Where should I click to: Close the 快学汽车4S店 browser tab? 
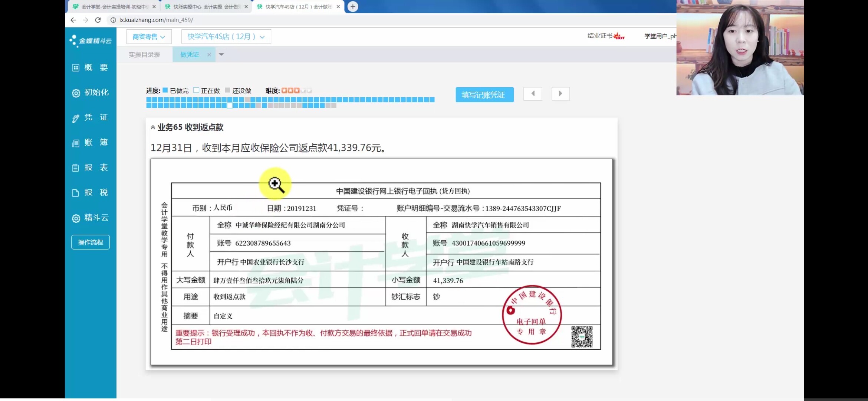pyautogui.click(x=338, y=7)
